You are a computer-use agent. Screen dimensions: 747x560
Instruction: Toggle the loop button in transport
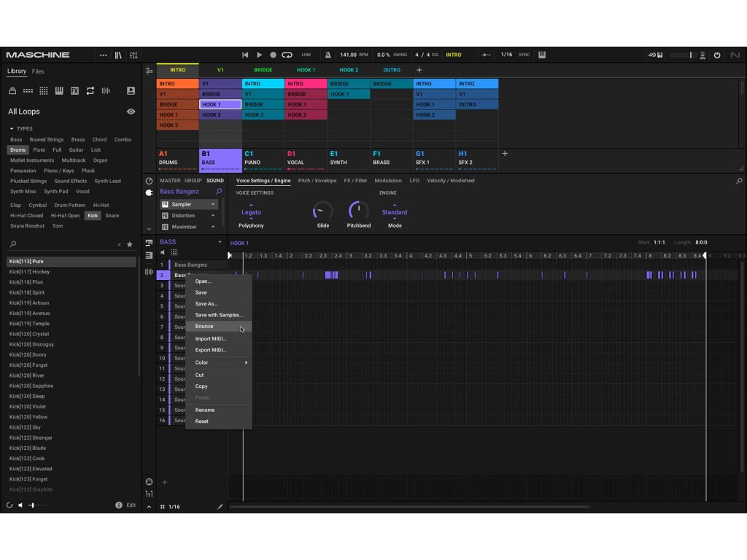287,55
